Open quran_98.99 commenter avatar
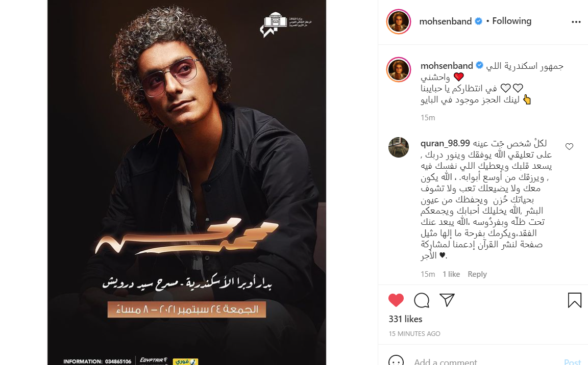Viewport: 588px width, 365px height. click(x=399, y=147)
